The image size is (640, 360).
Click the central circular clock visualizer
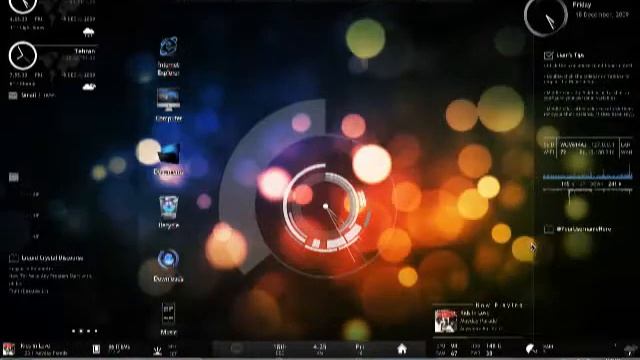click(x=325, y=207)
